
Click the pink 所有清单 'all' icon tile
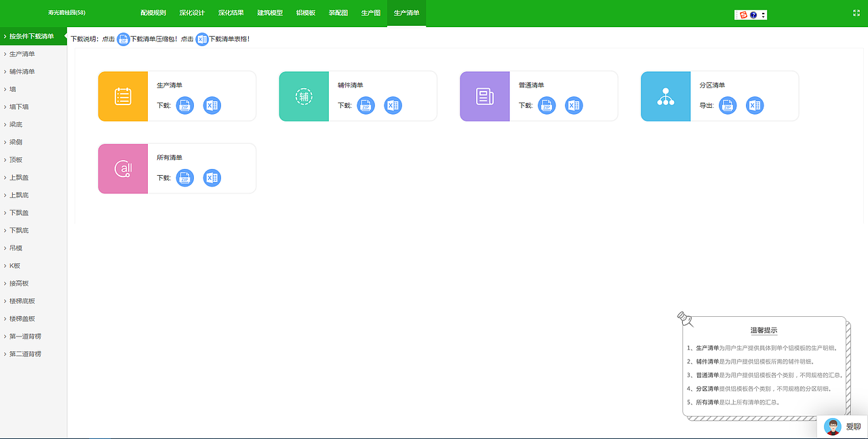point(123,168)
